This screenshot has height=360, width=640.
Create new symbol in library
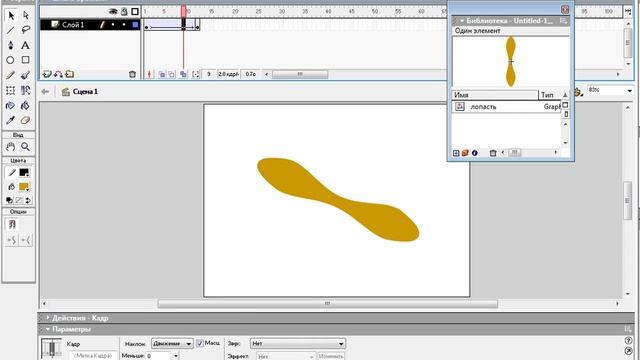coord(456,153)
